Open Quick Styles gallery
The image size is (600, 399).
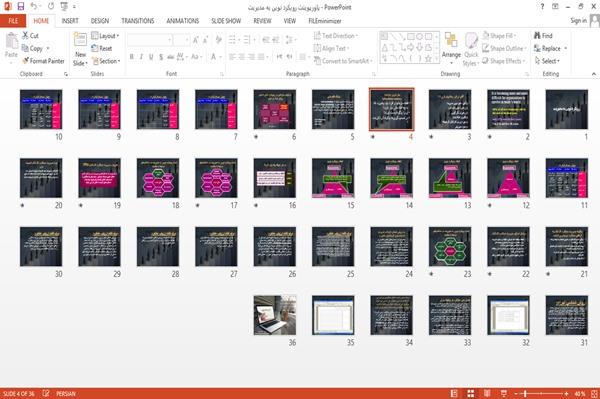click(x=471, y=49)
